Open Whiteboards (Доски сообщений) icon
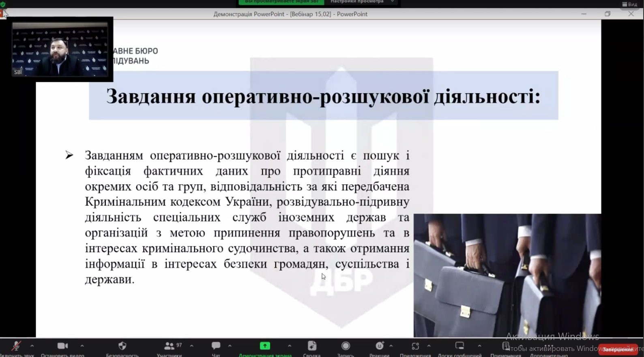Image resolution: width=644 pixels, height=357 pixels. pos(459,346)
